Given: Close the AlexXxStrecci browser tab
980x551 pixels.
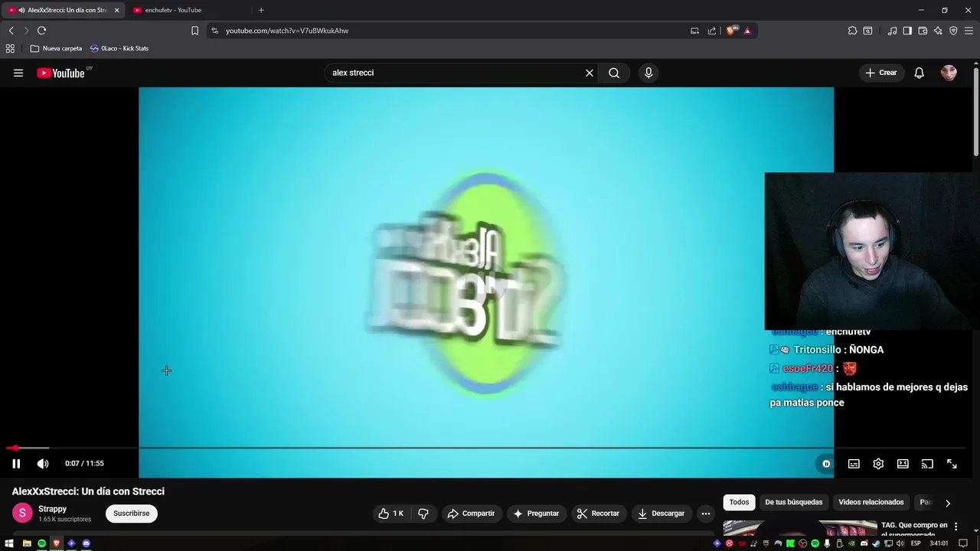Looking at the screenshot, I should click(116, 10).
